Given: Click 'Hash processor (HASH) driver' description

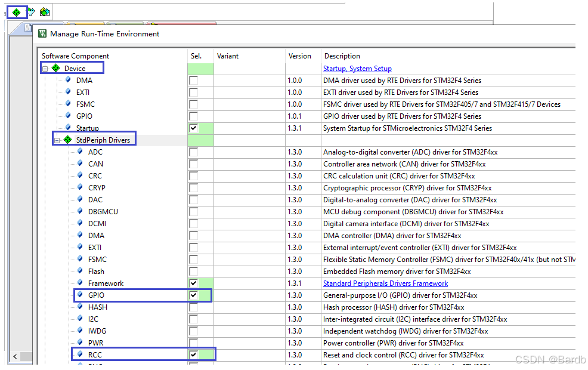Looking at the screenshot, I should (394, 308).
